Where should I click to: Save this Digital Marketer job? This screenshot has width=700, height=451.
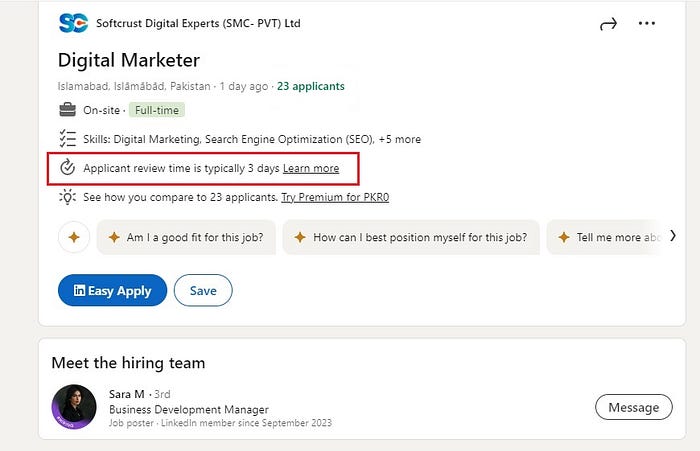click(x=203, y=290)
